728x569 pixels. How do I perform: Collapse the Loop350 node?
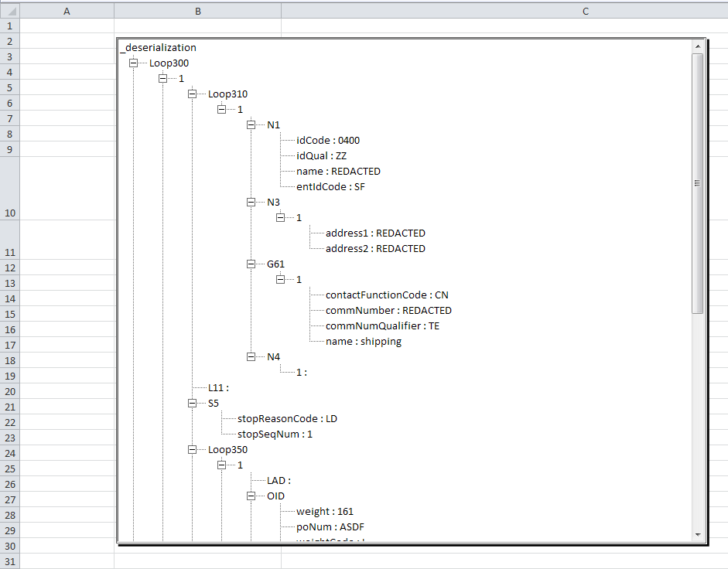[x=192, y=449]
